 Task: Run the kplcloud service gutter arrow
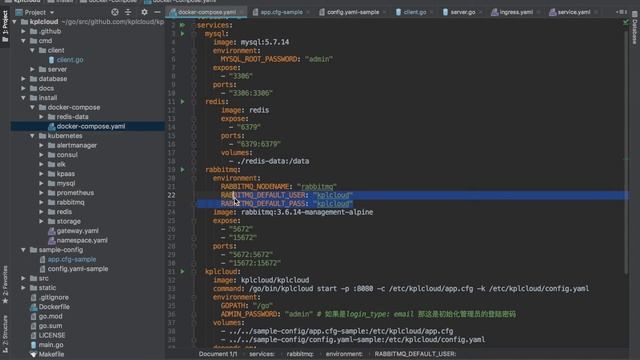click(182, 272)
